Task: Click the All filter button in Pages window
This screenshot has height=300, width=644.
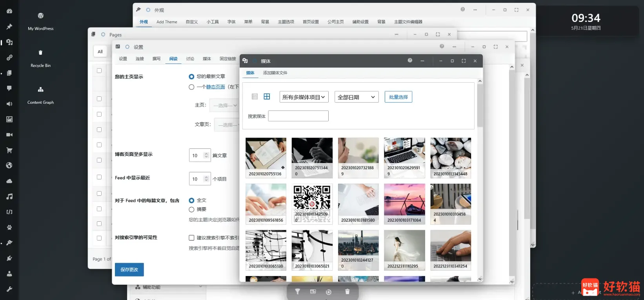Action: click(100, 51)
